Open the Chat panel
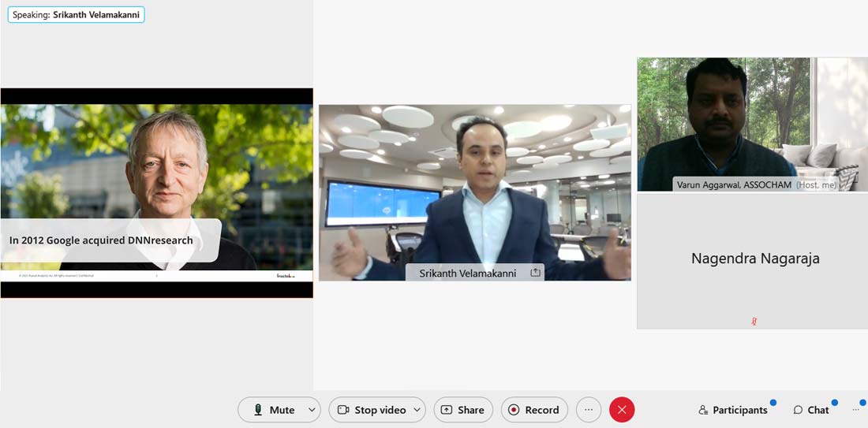The image size is (868, 428). [811, 410]
